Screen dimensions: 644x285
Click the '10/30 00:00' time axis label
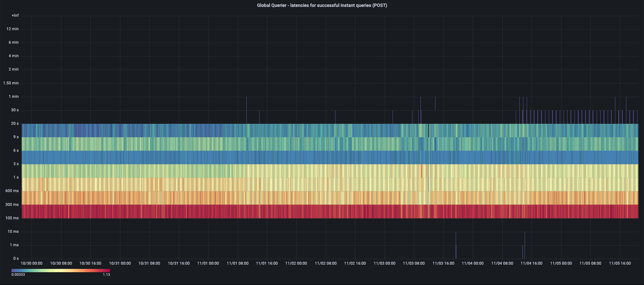click(x=32, y=263)
